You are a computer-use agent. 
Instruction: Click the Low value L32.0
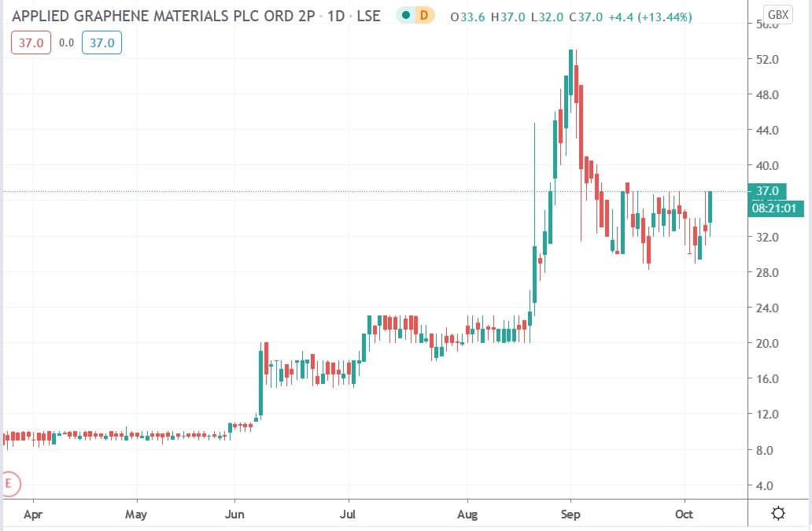tap(548, 17)
